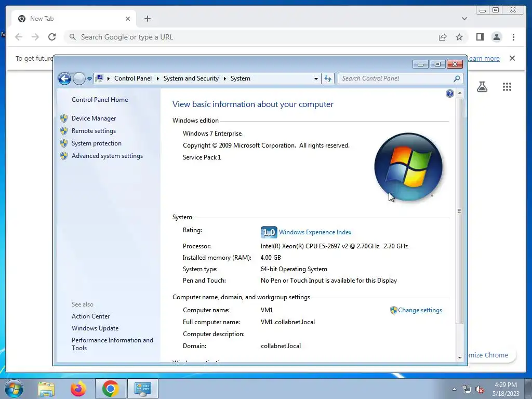Click Change settings link
Viewport: 532px width, 399px height.
pyautogui.click(x=420, y=310)
